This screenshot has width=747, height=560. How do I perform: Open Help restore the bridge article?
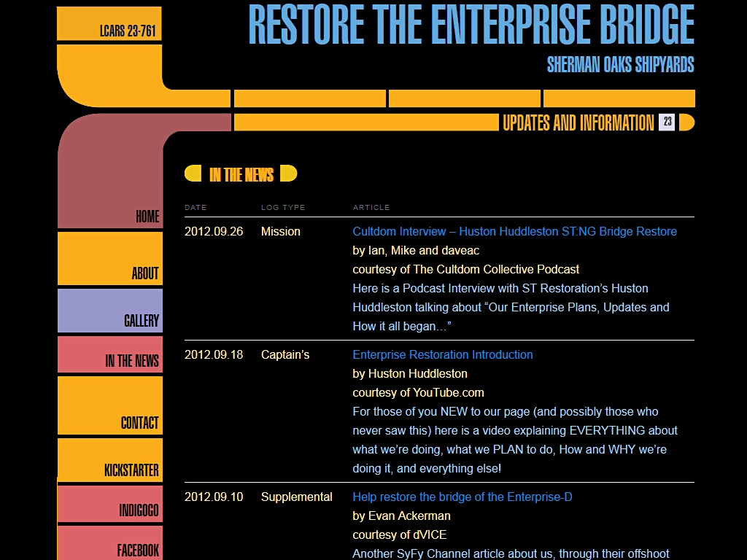point(462,497)
